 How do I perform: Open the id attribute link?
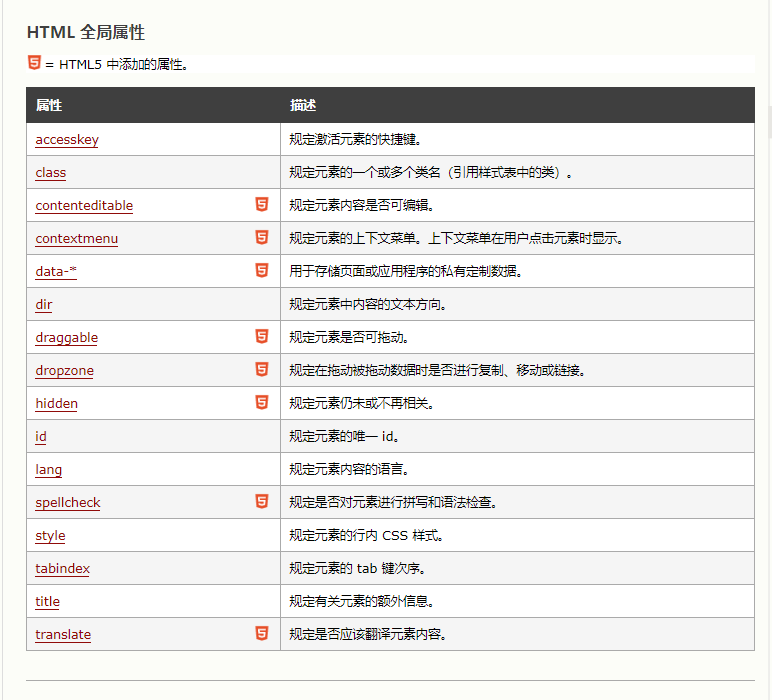pyautogui.click(x=41, y=437)
